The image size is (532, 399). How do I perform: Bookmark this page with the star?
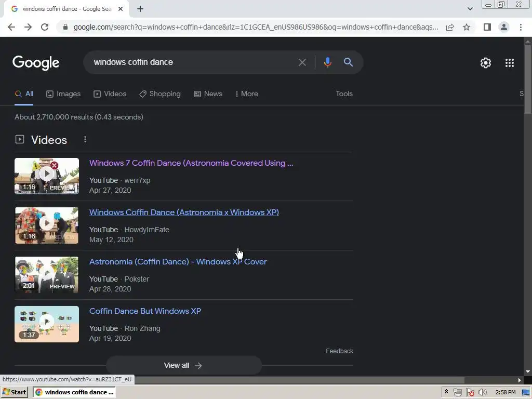(467, 27)
